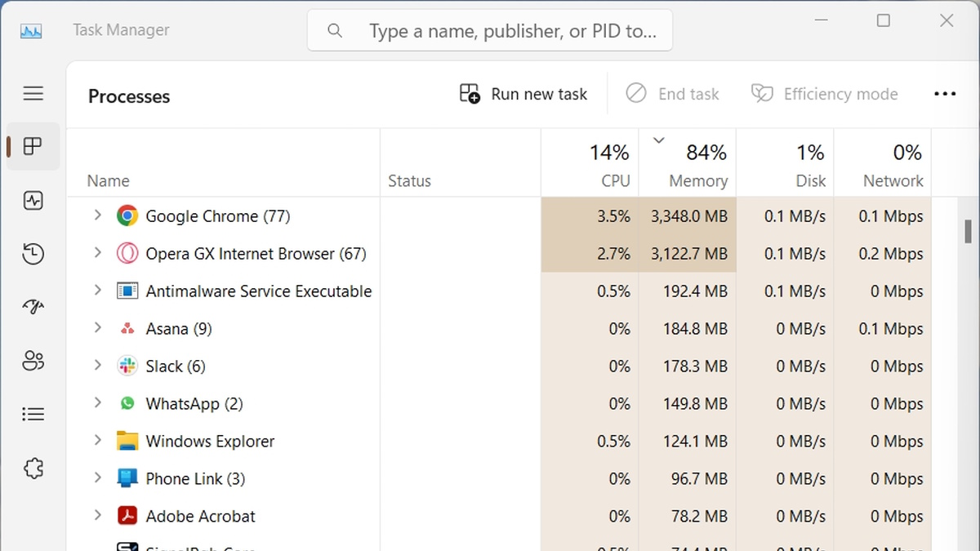Click the 149.8 MB memory value
Screen dimensions: 980x551
(x=695, y=403)
